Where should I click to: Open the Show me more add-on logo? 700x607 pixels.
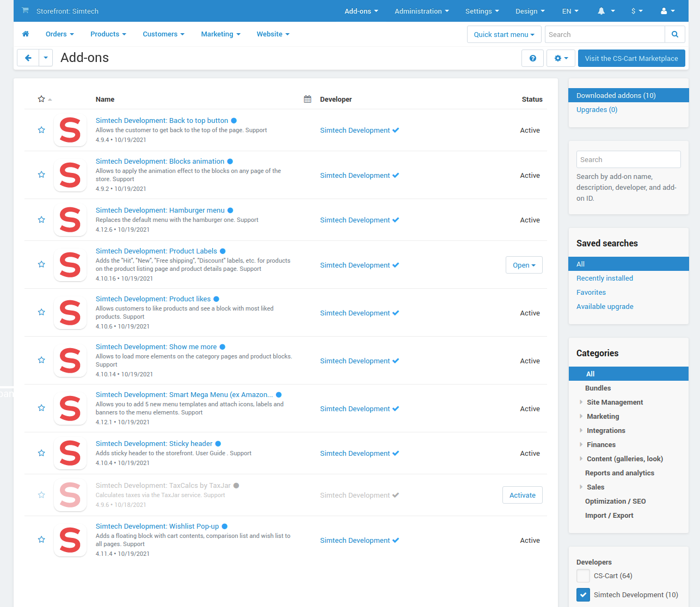[70, 361]
